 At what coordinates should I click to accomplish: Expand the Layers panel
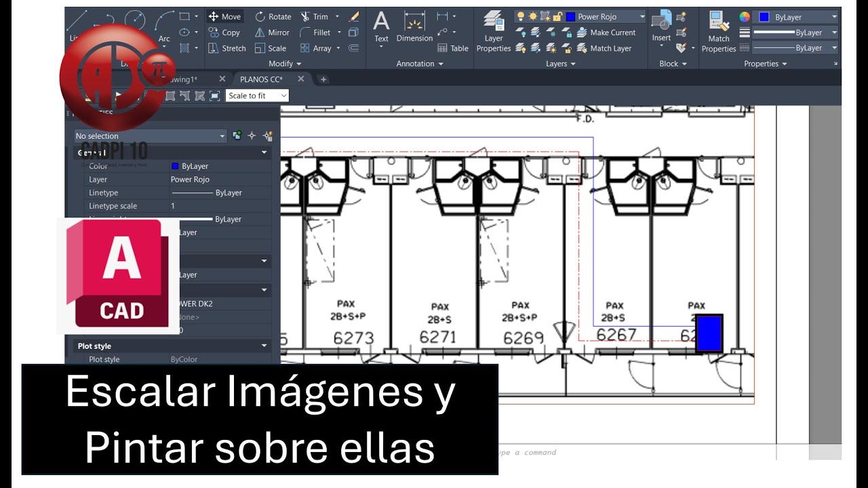coord(561,64)
